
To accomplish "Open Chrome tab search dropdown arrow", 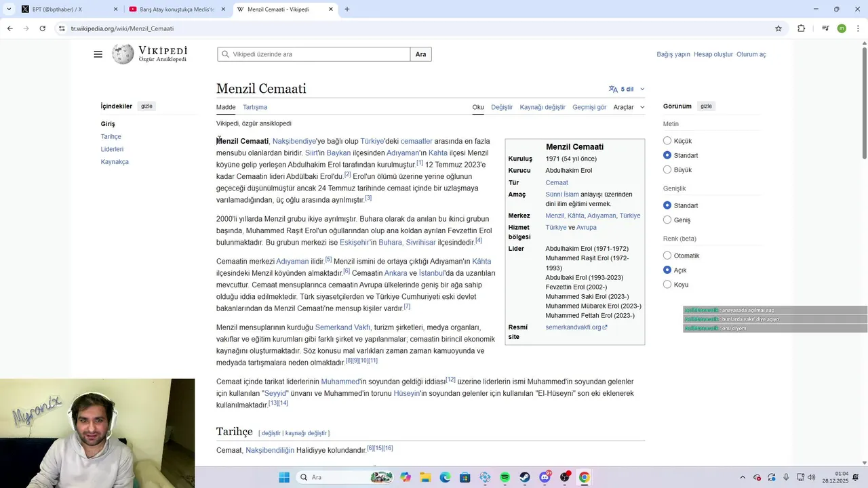I will [9, 9].
